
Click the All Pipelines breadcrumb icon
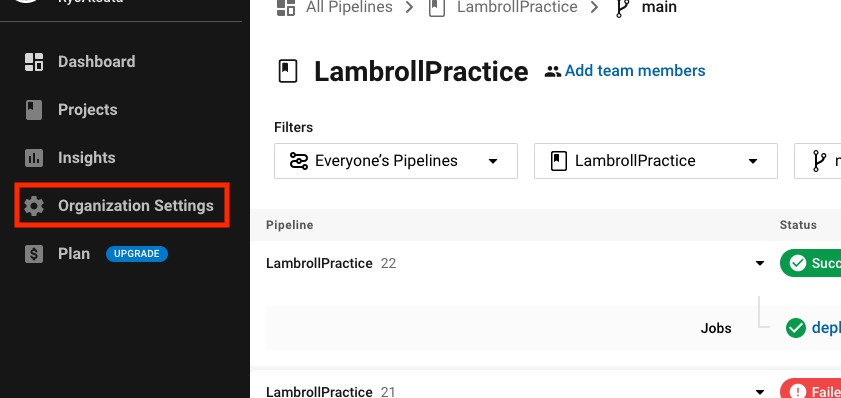click(x=286, y=8)
